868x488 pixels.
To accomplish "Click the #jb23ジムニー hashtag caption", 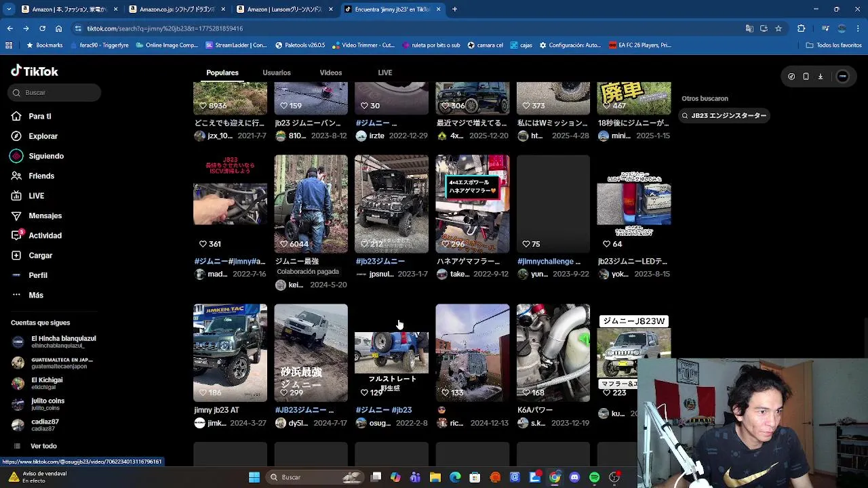I will [380, 261].
